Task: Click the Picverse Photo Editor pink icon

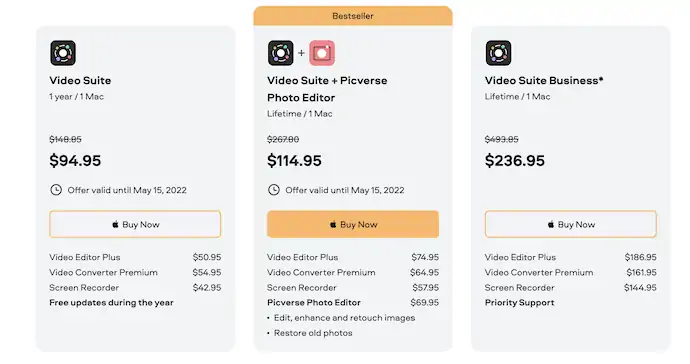Action: [x=322, y=53]
